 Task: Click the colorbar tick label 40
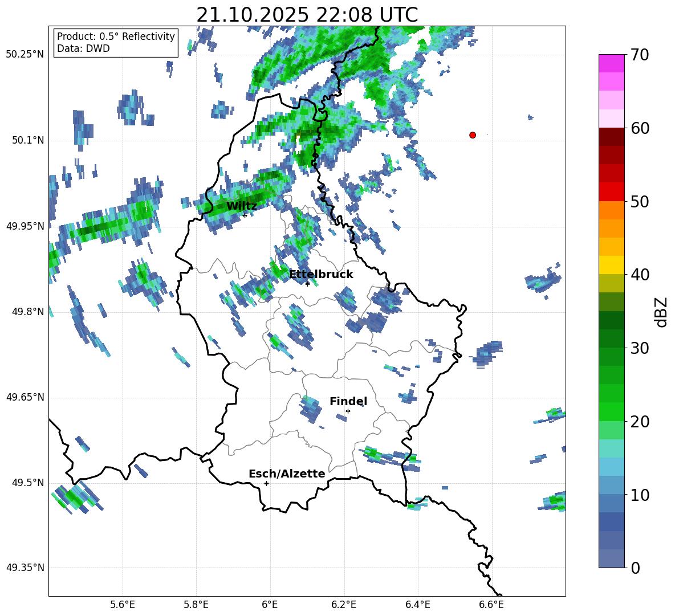[x=640, y=275]
